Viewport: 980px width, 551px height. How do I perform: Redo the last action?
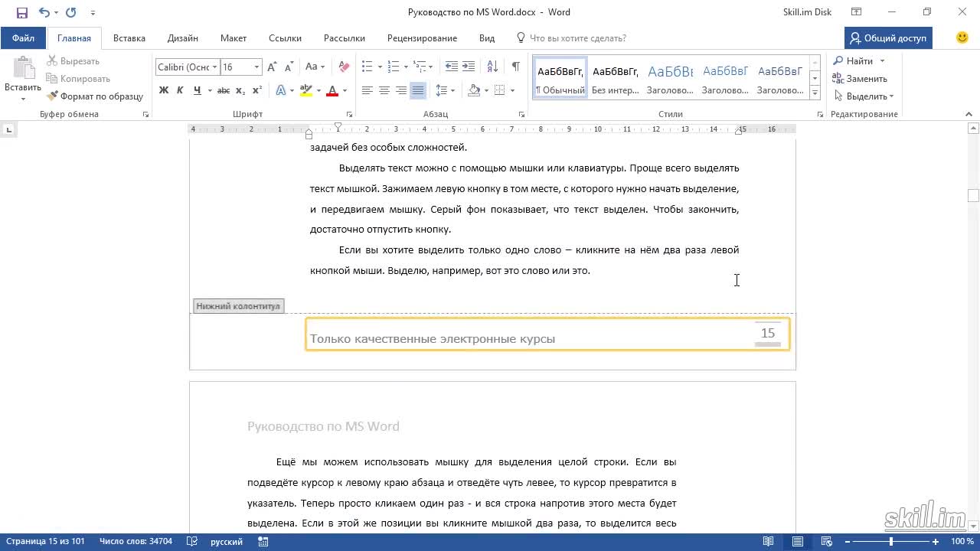70,12
